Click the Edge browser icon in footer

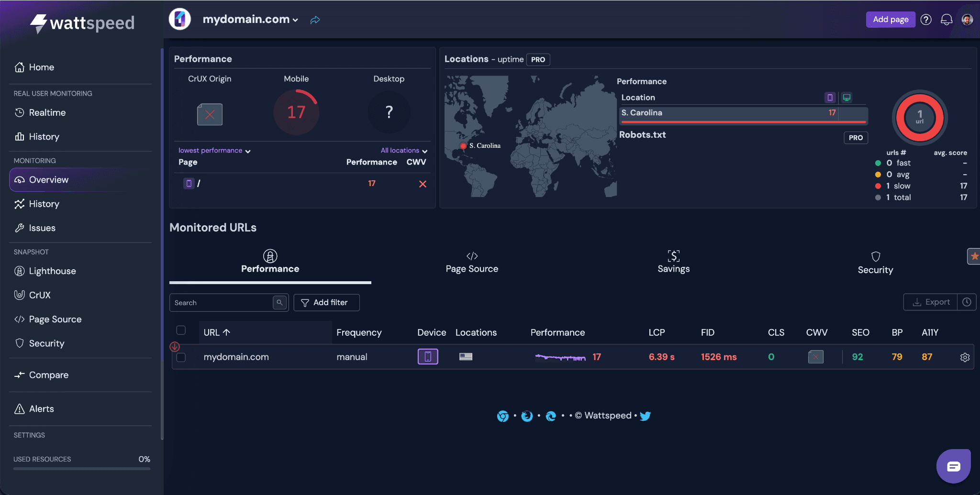point(551,416)
